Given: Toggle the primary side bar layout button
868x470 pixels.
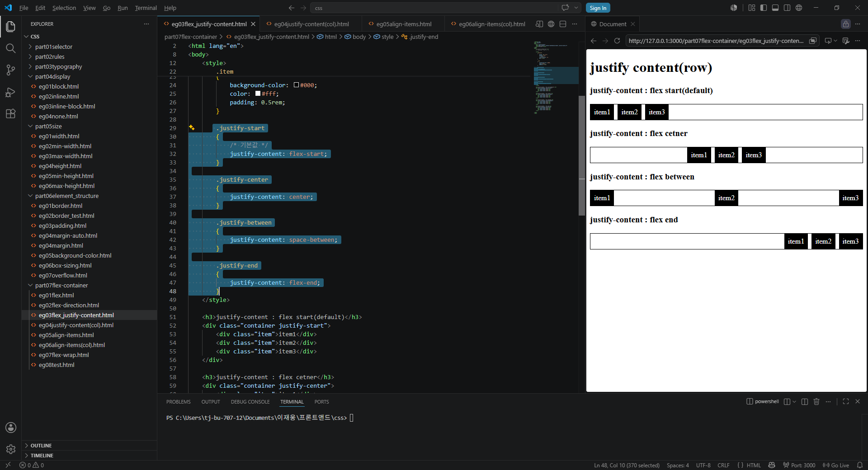Looking at the screenshot, I should tap(764, 8).
